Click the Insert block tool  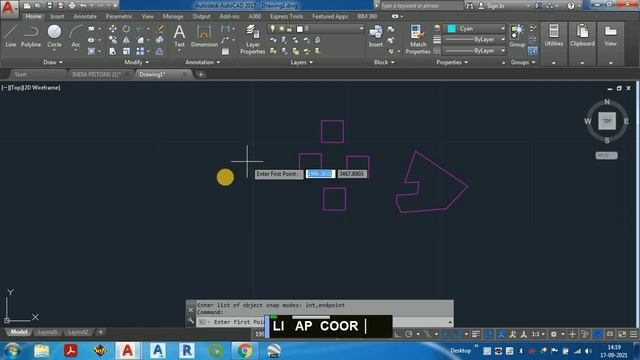[x=376, y=36]
